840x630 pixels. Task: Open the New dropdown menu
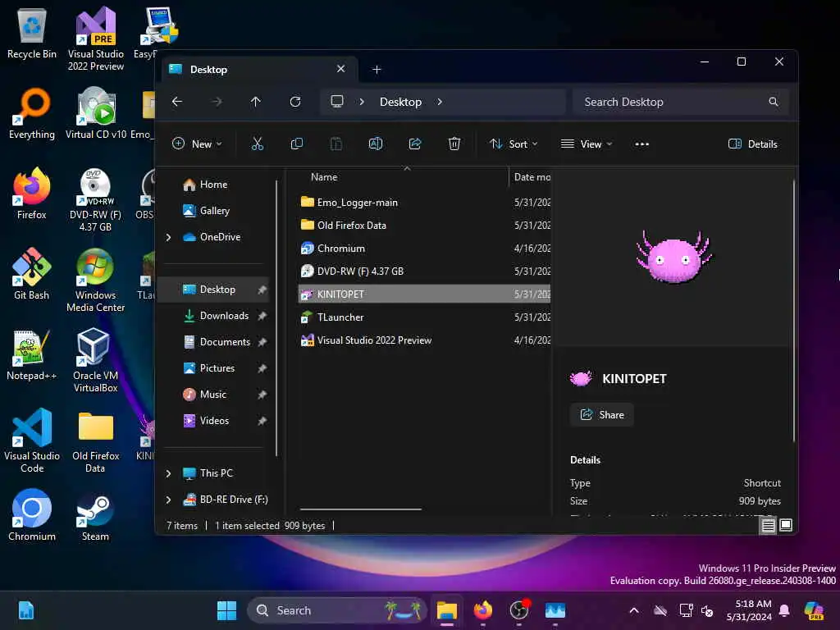click(197, 144)
